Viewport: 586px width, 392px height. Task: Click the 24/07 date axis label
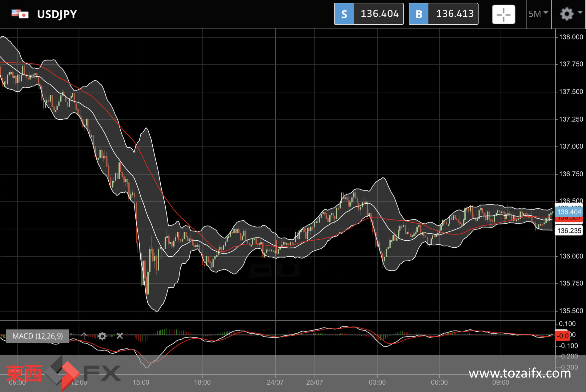click(x=275, y=382)
